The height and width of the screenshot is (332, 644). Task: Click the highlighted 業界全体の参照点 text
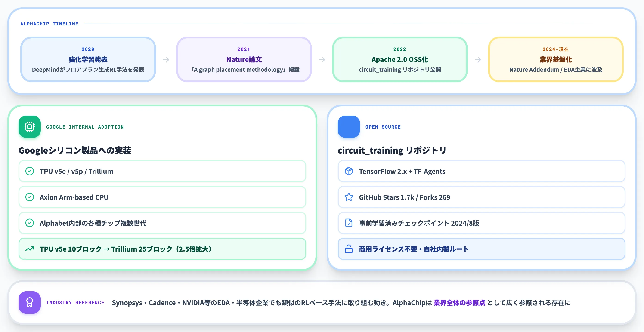tap(459, 303)
